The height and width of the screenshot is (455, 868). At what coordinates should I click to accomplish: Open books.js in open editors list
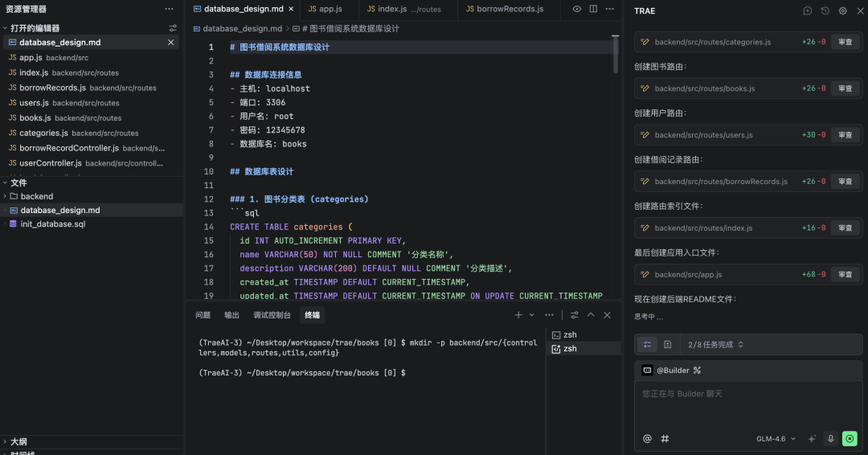tap(92, 118)
